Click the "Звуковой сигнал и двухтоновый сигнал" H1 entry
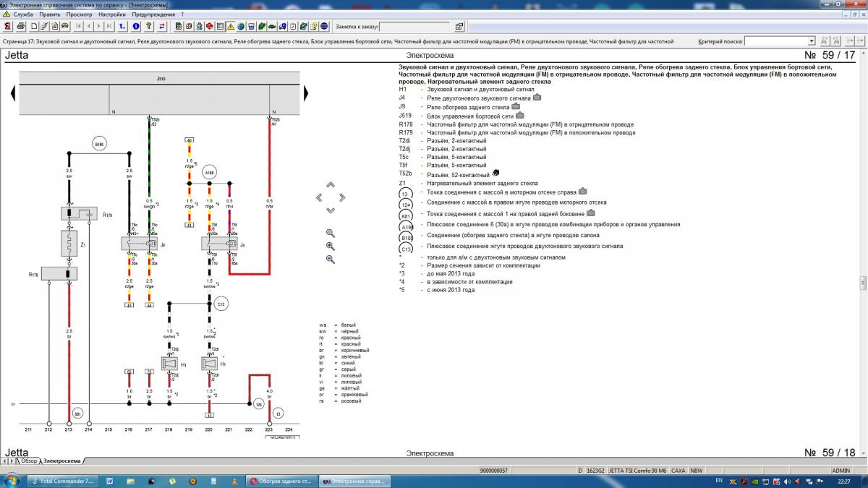This screenshot has width=868, height=488. (x=480, y=90)
